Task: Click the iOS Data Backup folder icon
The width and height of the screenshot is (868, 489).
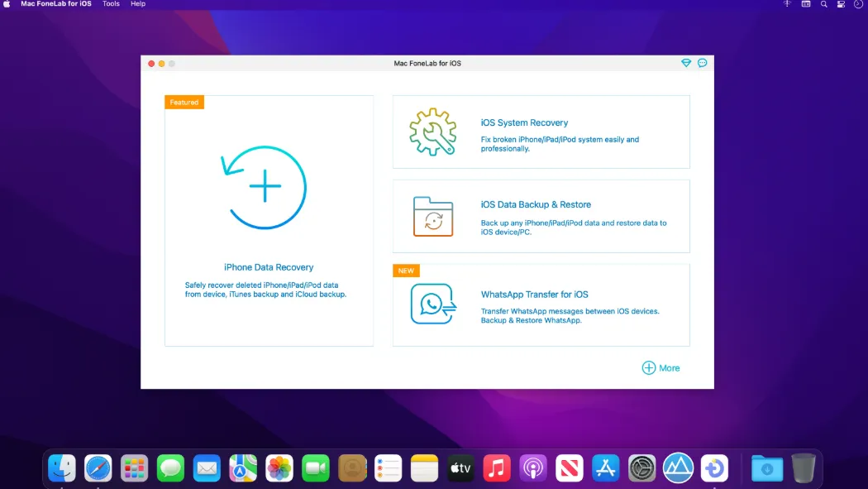Action: coord(433,217)
